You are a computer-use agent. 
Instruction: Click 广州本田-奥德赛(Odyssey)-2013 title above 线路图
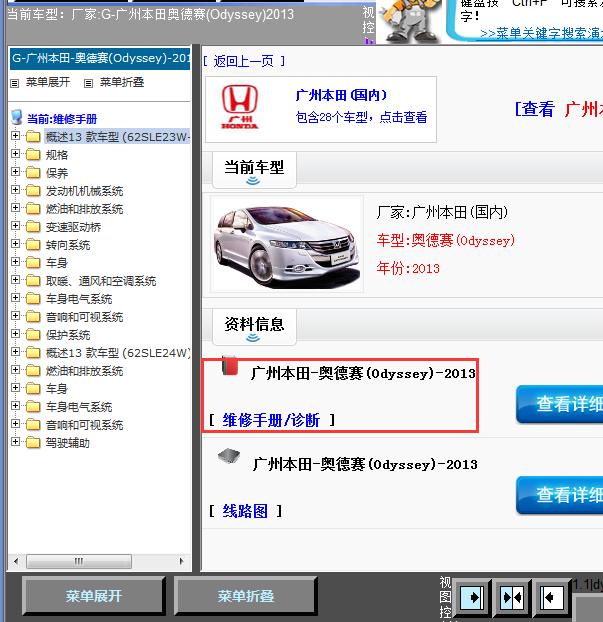[365, 464]
